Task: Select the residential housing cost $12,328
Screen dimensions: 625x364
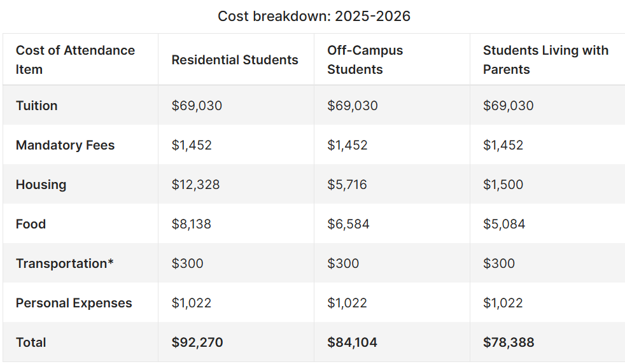Action: pyautogui.click(x=195, y=185)
